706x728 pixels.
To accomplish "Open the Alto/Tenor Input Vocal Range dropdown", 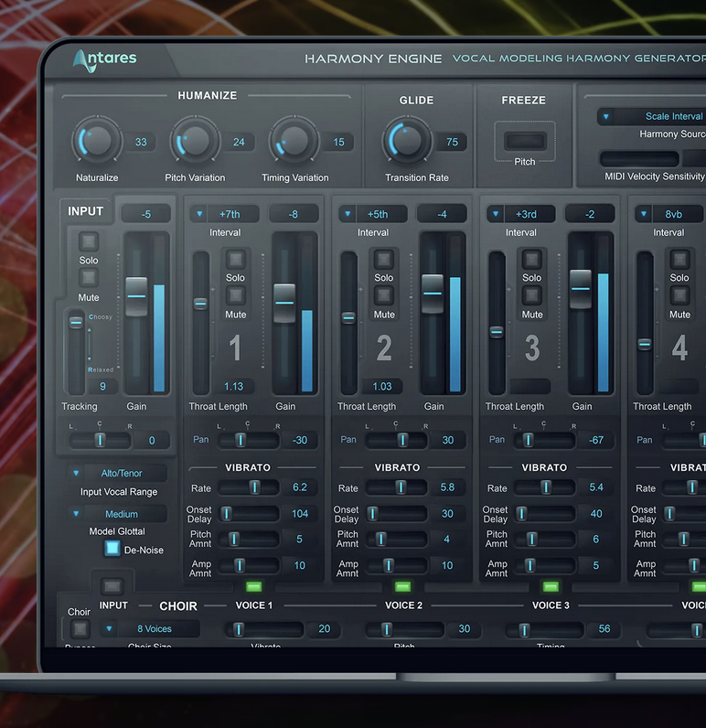I will coord(117,473).
